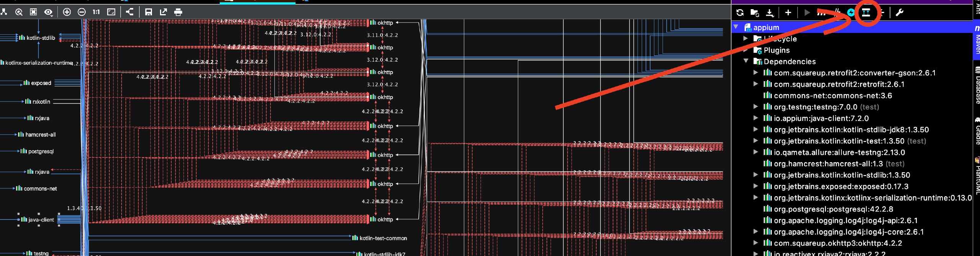Expand the Plugins folder
980x256 pixels.
pyautogui.click(x=746, y=50)
